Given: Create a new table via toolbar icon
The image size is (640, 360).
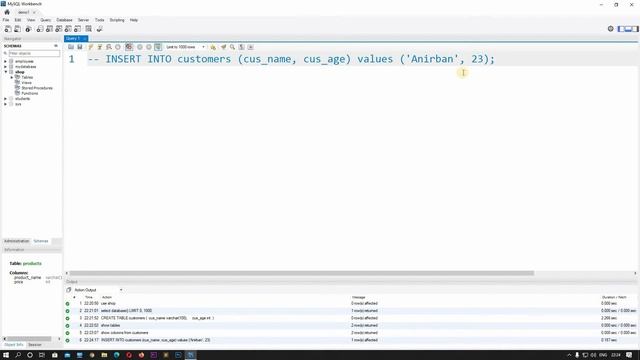Looking at the screenshot, I should point(49,29).
